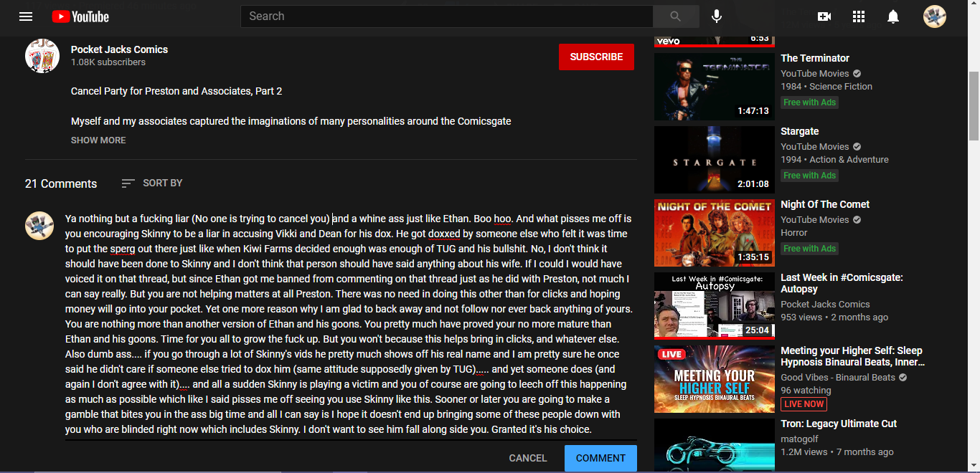Screen dimensions: 980x473
Task: Click the page vertical scrollbar thumb
Action: 974,106
